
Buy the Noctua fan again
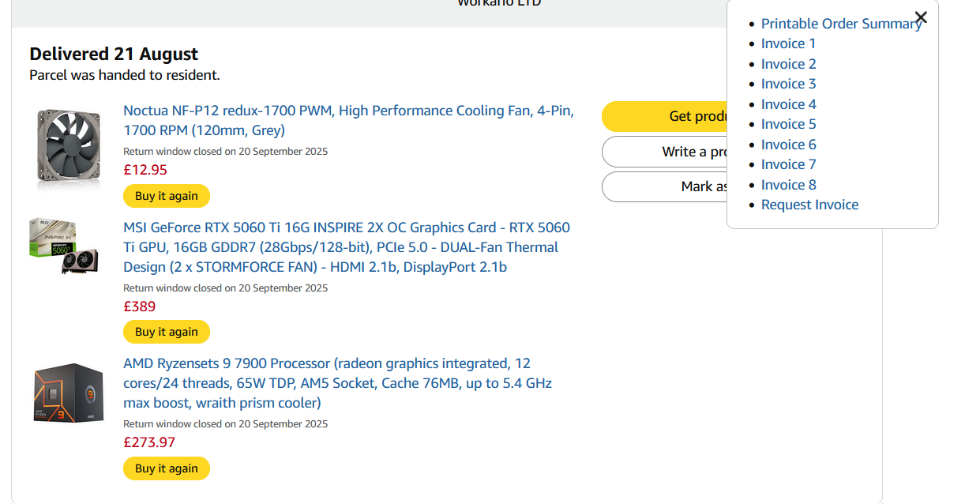(x=167, y=196)
